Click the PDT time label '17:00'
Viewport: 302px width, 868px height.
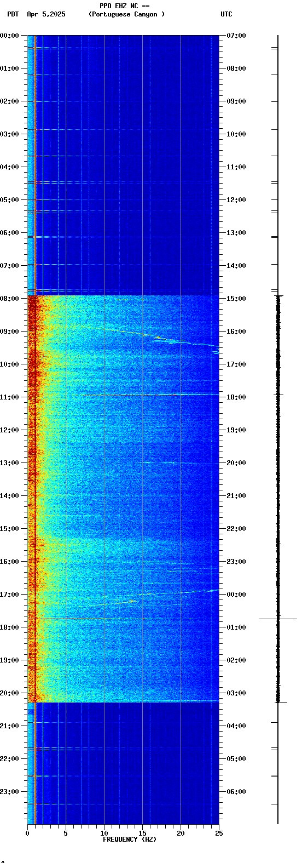point(9,595)
